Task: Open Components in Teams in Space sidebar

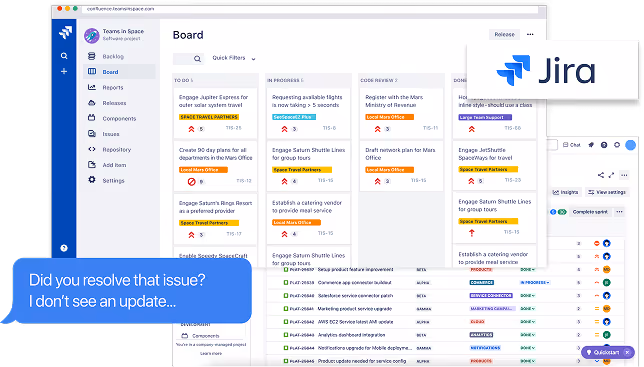Action: pyautogui.click(x=119, y=119)
